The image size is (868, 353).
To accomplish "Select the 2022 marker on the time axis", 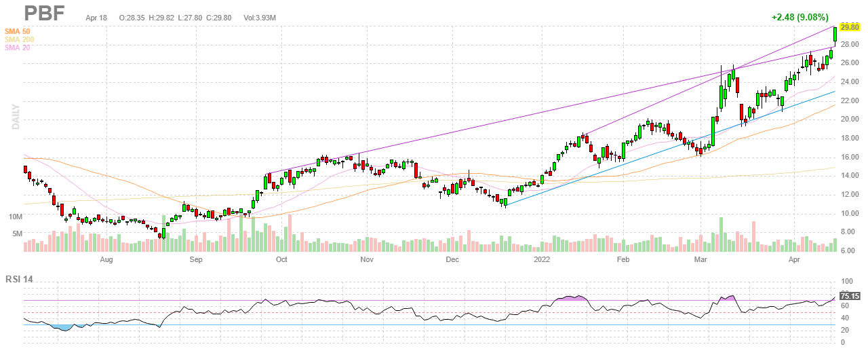I will 541,259.
